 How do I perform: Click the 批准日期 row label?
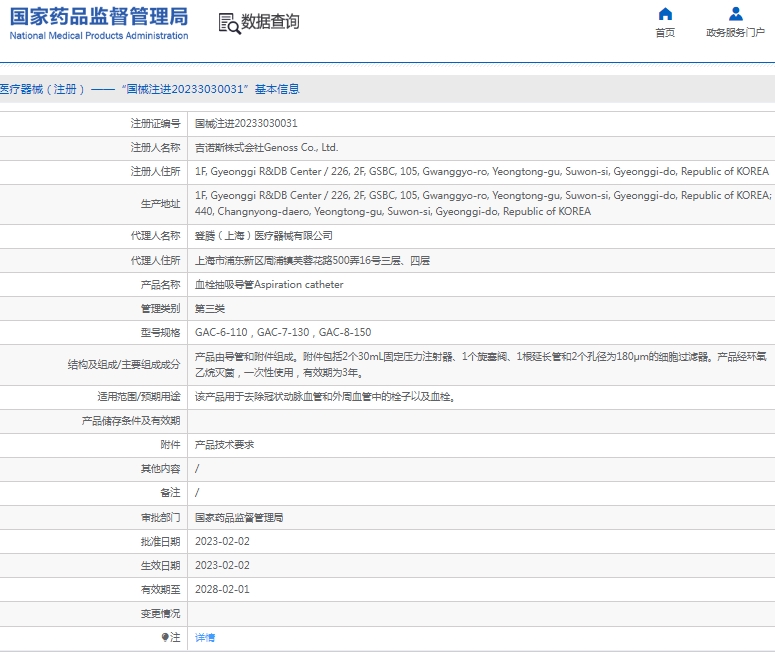point(160,542)
